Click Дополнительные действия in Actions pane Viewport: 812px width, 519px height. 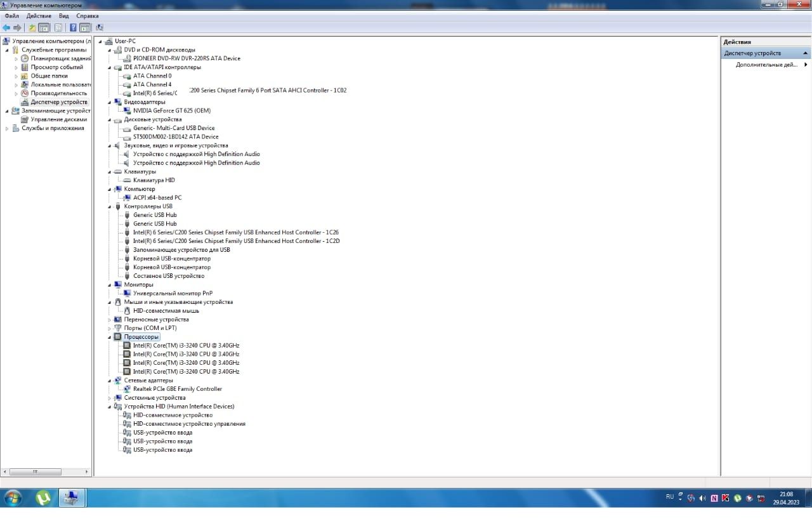766,65
